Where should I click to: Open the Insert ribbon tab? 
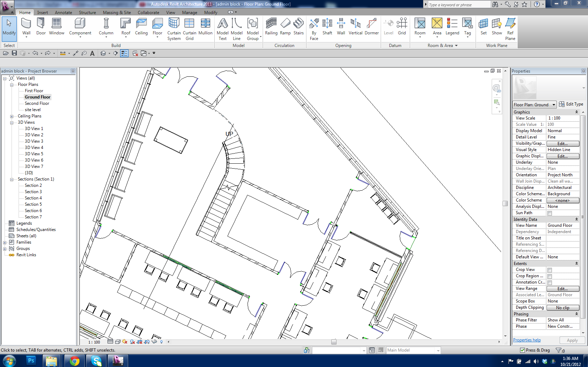[43, 13]
